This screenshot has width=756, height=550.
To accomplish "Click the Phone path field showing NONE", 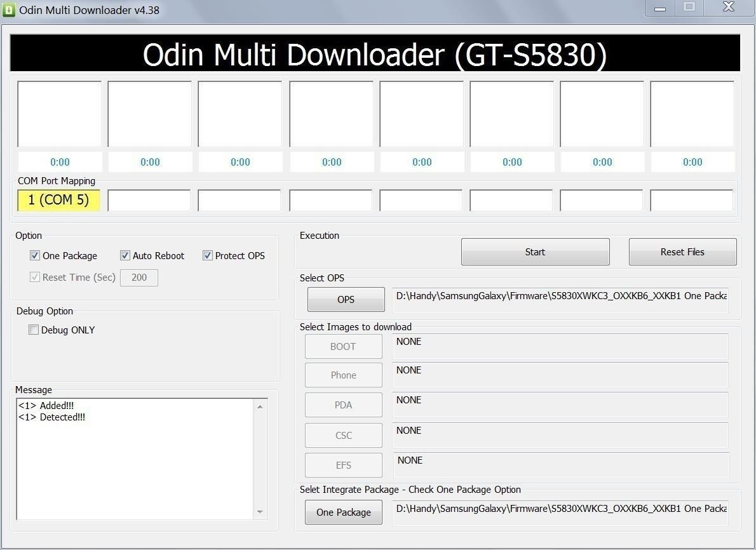I will (x=560, y=375).
